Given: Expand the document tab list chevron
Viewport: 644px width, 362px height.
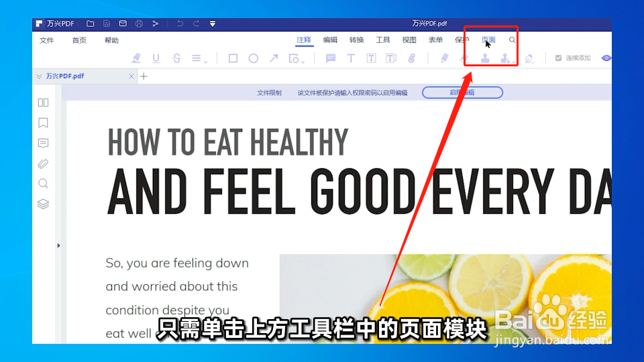Looking at the screenshot, I should (x=39, y=76).
